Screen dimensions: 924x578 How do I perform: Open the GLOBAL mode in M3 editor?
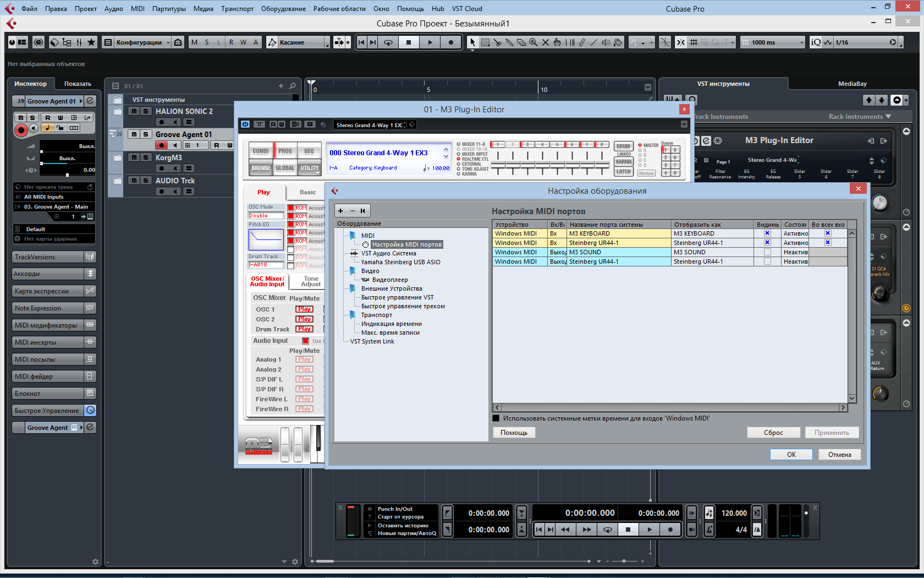click(x=285, y=168)
